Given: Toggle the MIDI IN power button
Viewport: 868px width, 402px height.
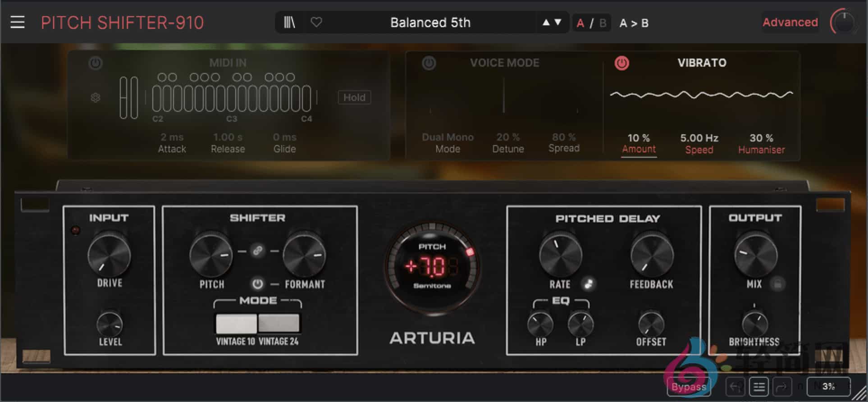Looking at the screenshot, I should (96, 63).
